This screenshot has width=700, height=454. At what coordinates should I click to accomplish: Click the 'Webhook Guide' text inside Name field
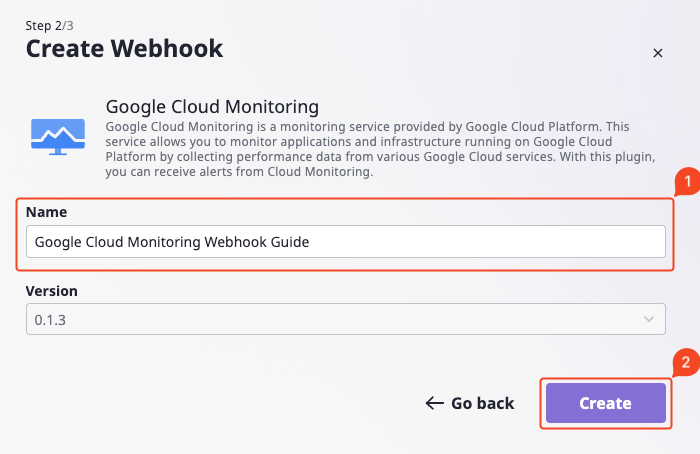257,242
